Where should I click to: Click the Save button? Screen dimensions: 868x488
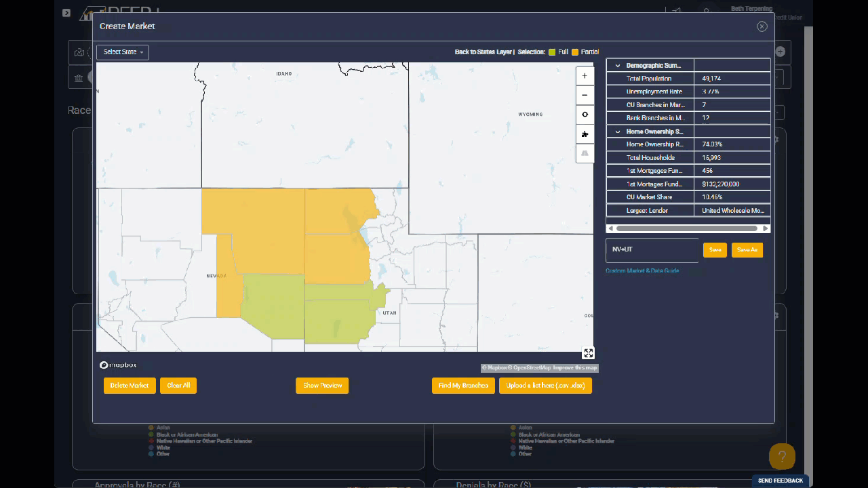(715, 250)
